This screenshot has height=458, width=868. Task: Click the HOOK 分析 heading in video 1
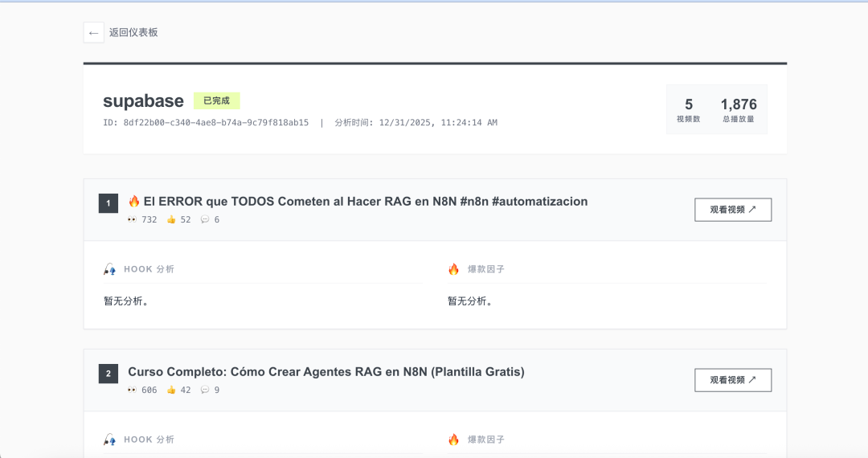pos(149,269)
